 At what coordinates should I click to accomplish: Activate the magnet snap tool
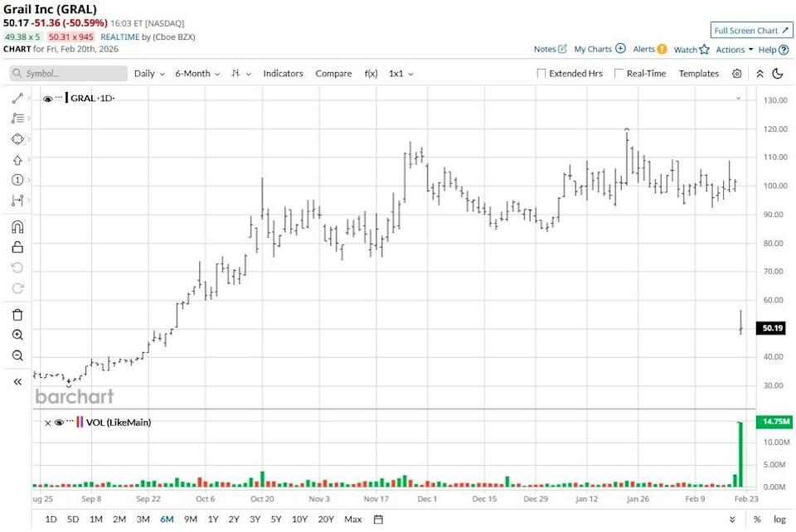17,226
